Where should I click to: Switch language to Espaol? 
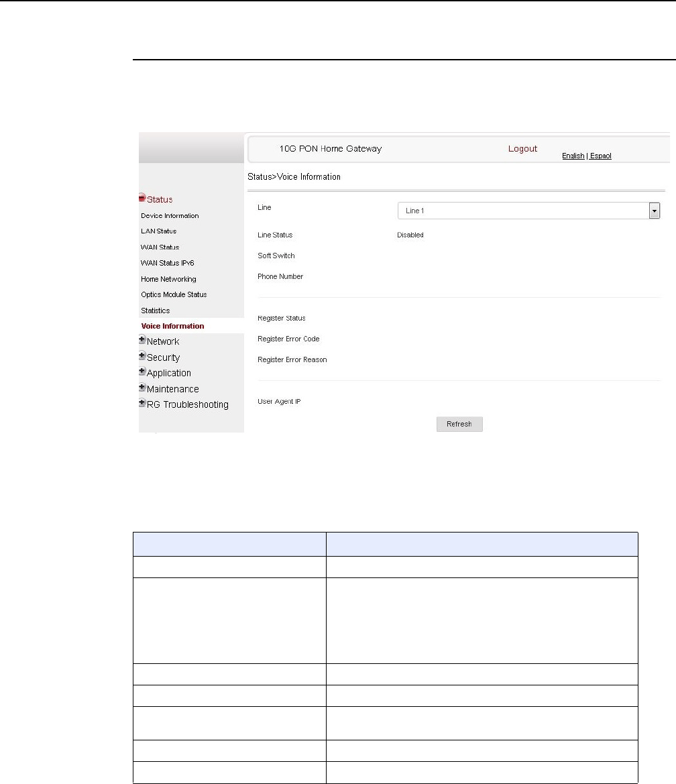(600, 156)
